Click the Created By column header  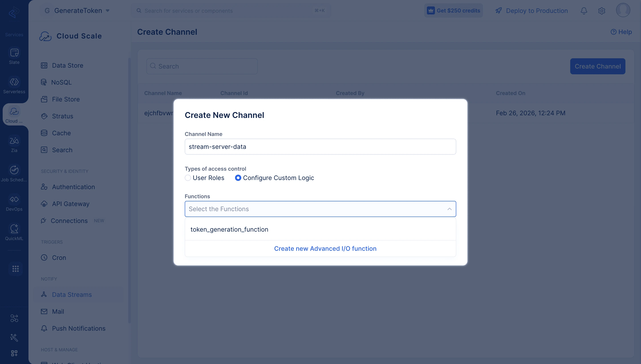point(350,93)
